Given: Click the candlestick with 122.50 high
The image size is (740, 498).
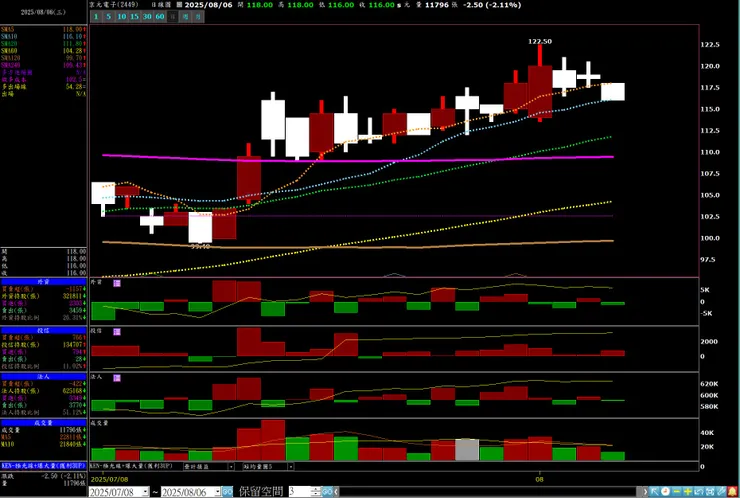Looking at the screenshot, I should pyautogui.click(x=540, y=83).
